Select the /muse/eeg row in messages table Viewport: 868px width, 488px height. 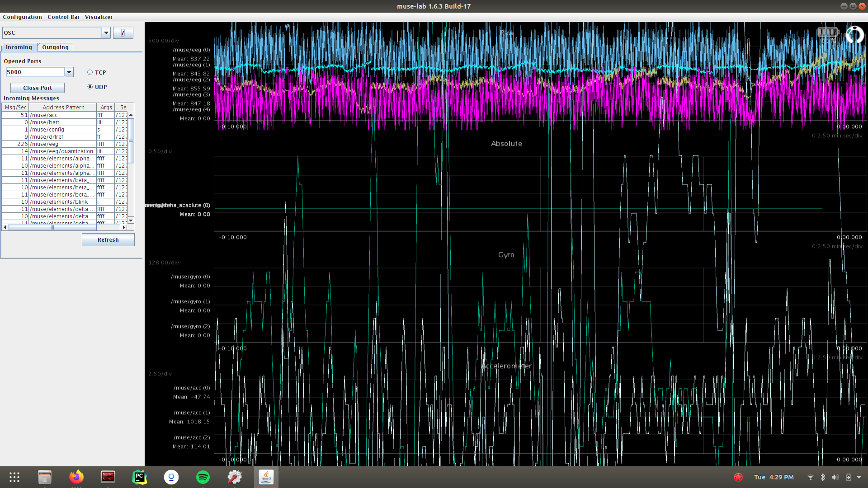pyautogui.click(x=62, y=144)
